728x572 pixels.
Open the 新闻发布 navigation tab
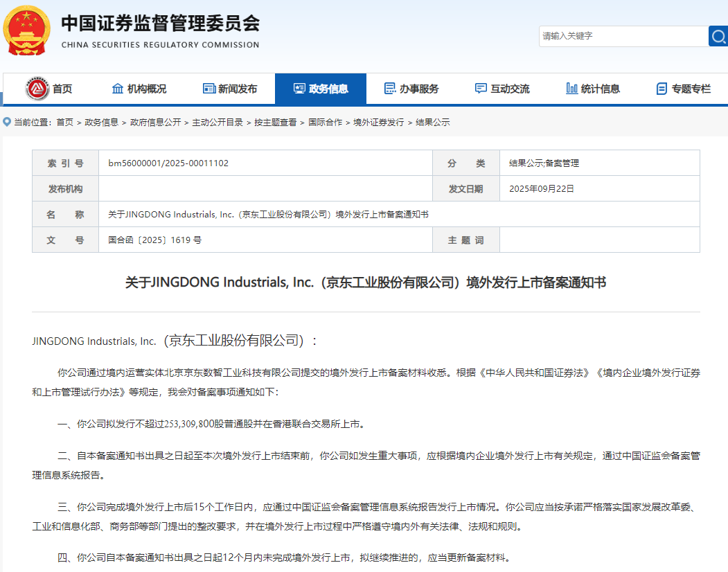pos(238,89)
